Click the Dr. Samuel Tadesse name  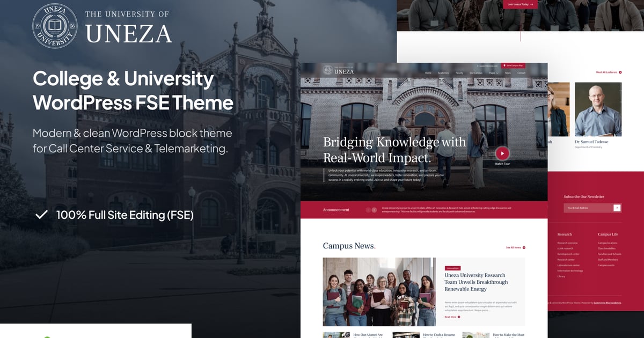tap(592, 142)
